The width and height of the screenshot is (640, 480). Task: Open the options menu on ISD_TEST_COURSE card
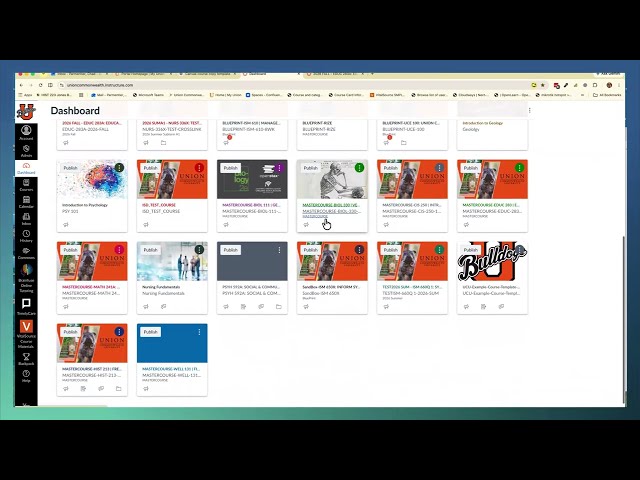[199, 168]
